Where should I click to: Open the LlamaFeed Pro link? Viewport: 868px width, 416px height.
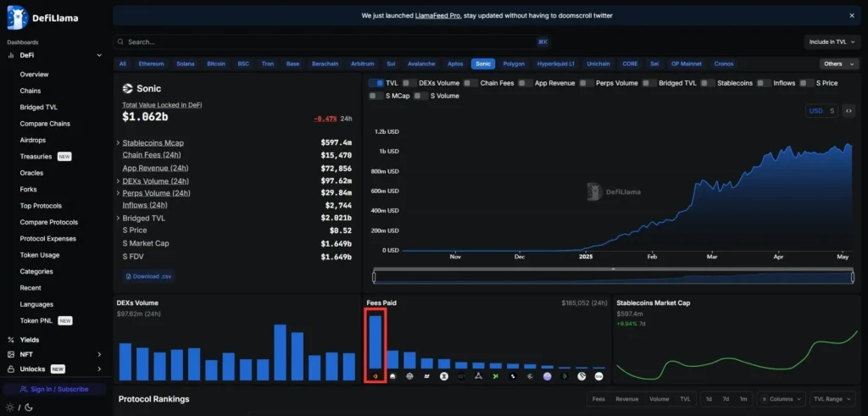point(438,15)
